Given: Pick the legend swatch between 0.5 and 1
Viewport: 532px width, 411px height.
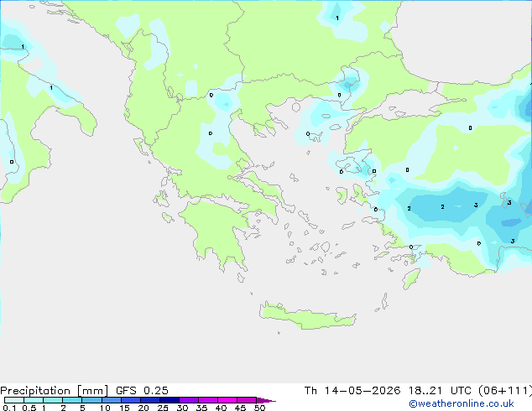Looking at the screenshot, I should tap(34, 400).
